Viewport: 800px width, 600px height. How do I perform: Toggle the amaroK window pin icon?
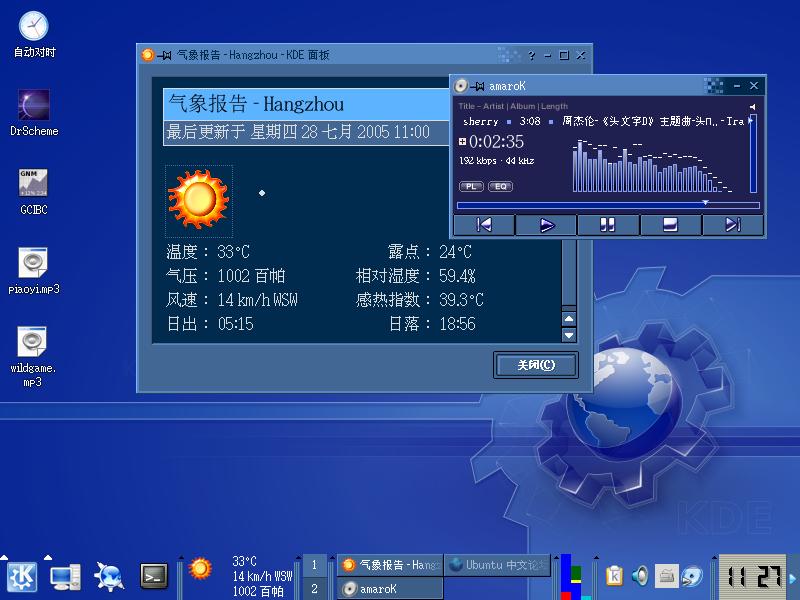[477, 86]
